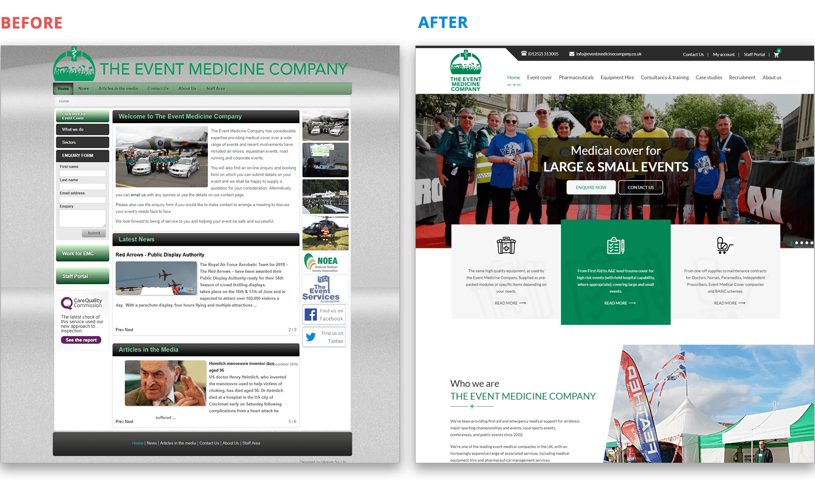Open Facebook via the Find us on Facebook icon
Viewport: 815px width, 504px height.
click(x=312, y=314)
